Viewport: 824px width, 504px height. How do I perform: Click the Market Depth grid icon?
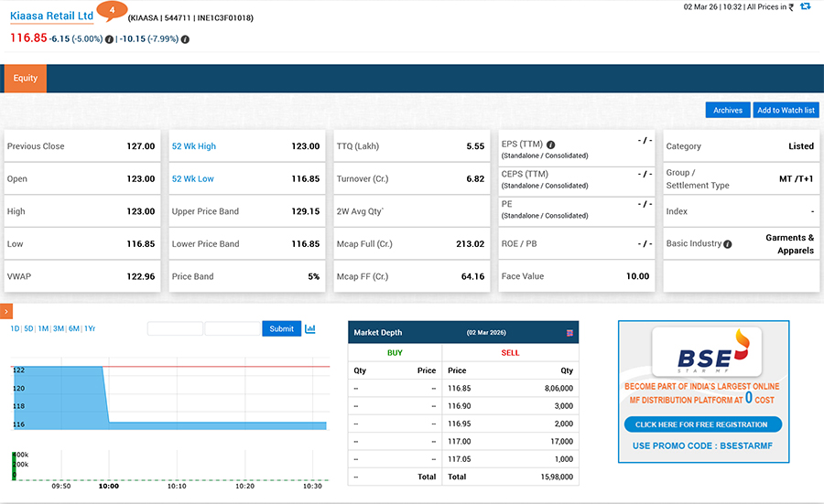click(x=570, y=333)
